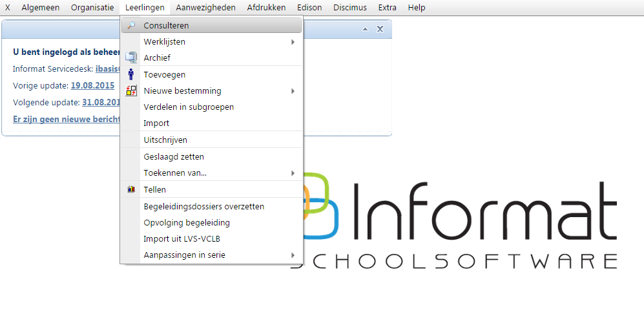Choose Archief in the dropdown menu
This screenshot has height=325, width=644.
click(211, 58)
